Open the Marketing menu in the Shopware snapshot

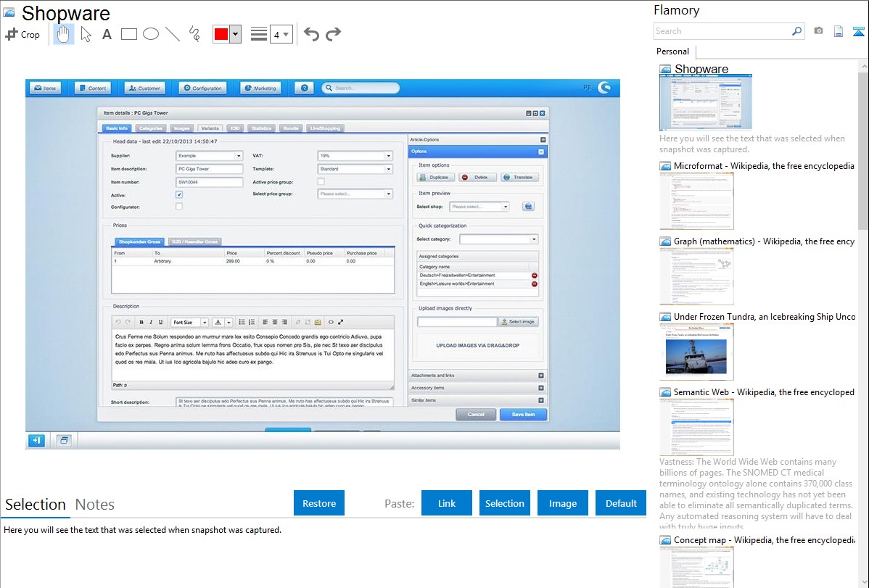[260, 88]
